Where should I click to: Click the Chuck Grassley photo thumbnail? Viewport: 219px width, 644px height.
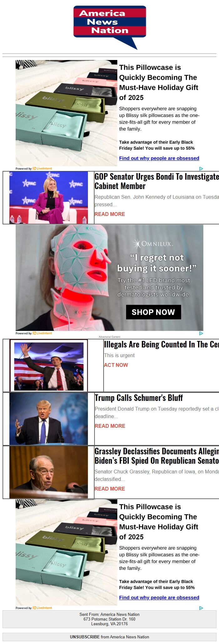point(49,472)
